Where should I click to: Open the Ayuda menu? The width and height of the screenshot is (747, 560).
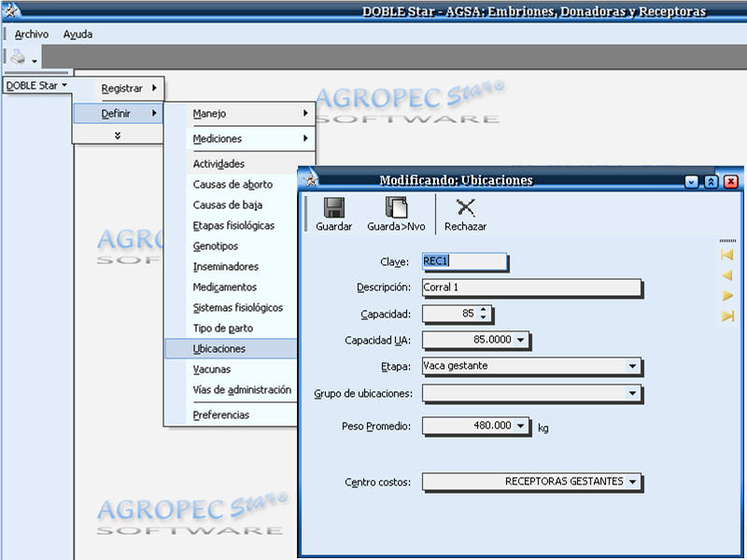(78, 35)
